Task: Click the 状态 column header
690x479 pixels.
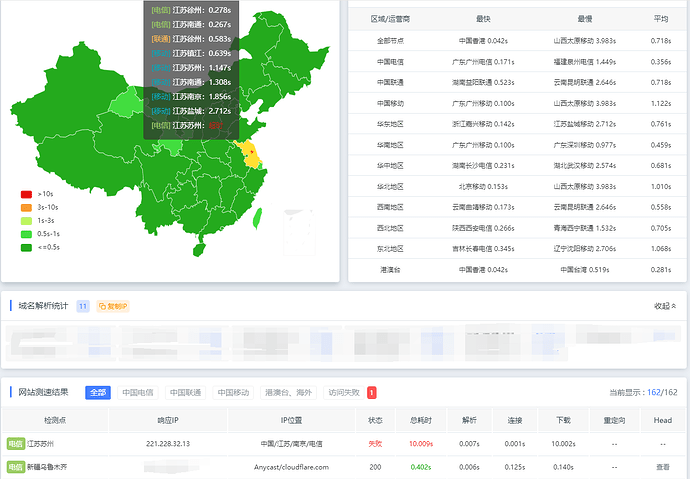Action: coord(375,420)
